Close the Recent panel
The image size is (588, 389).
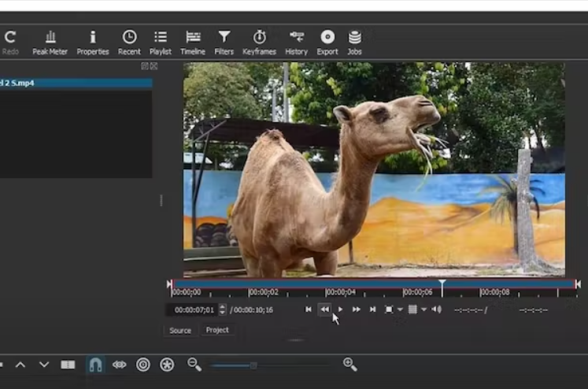click(x=153, y=66)
